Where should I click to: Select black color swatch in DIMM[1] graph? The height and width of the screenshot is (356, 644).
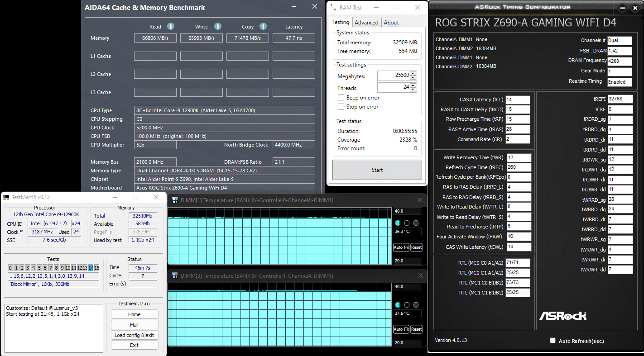pyautogui.click(x=407, y=223)
